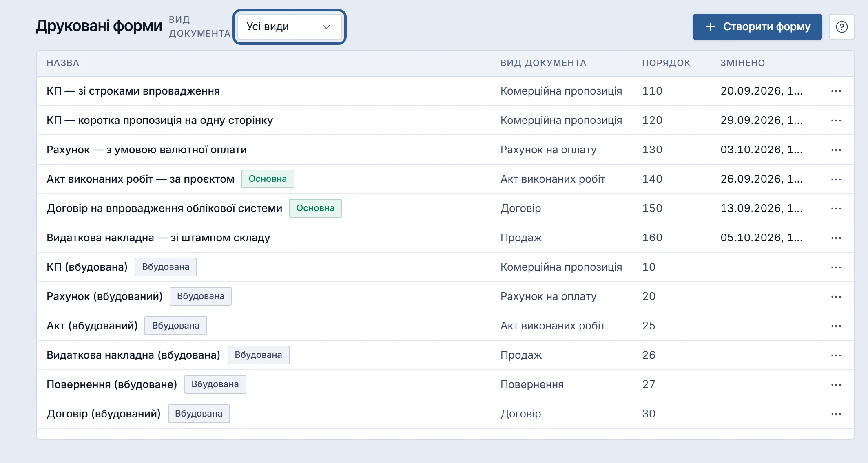The width and height of the screenshot is (868, 463).
Task: Open actions menu for «Видаткова накладна — зі штампом складу»
Action: pyautogui.click(x=836, y=238)
